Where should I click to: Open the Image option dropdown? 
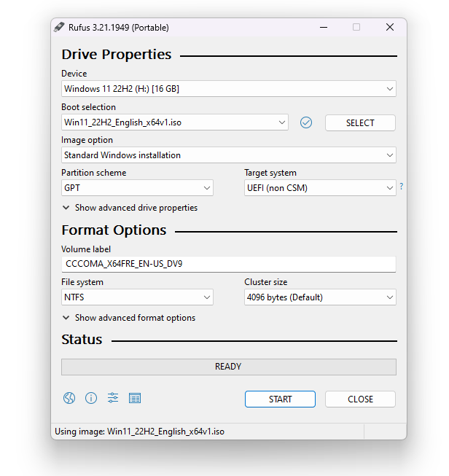tap(229, 155)
